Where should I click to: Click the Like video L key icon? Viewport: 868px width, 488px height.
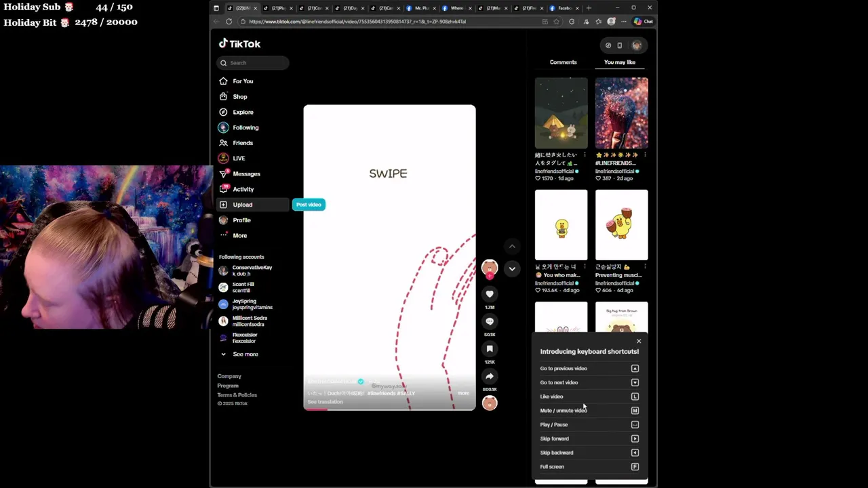tap(635, 396)
